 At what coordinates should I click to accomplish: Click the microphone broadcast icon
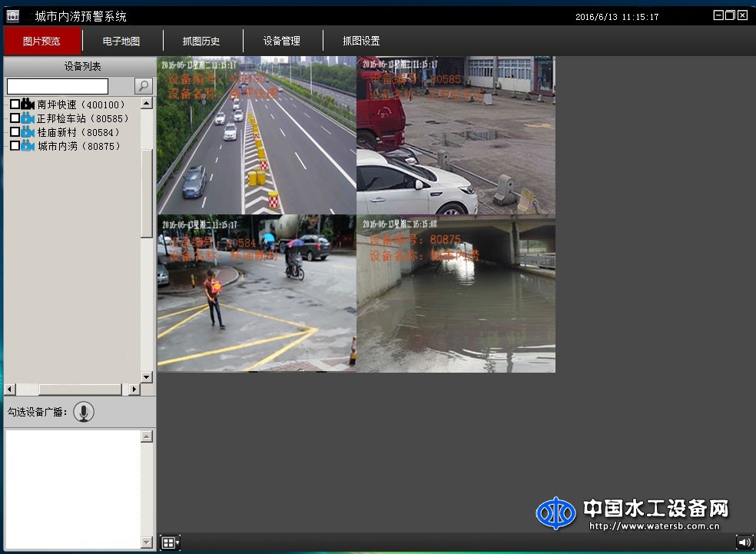[84, 412]
